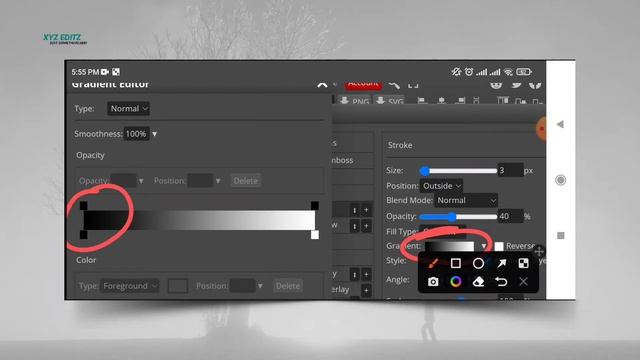Tap the Android recents square button

pos(561,236)
